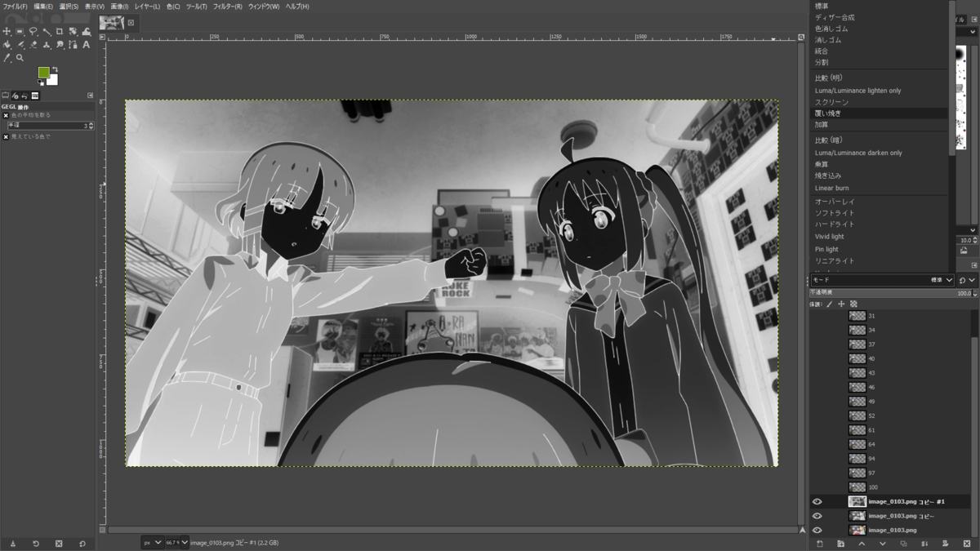Toggle quick mask at canvas corner
980x551 pixels.
pos(104,529)
